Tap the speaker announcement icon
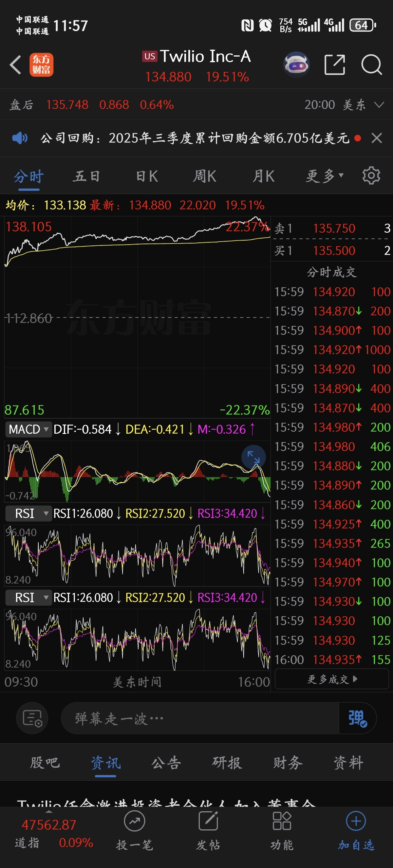The height and width of the screenshot is (868, 393). pyautogui.click(x=20, y=138)
